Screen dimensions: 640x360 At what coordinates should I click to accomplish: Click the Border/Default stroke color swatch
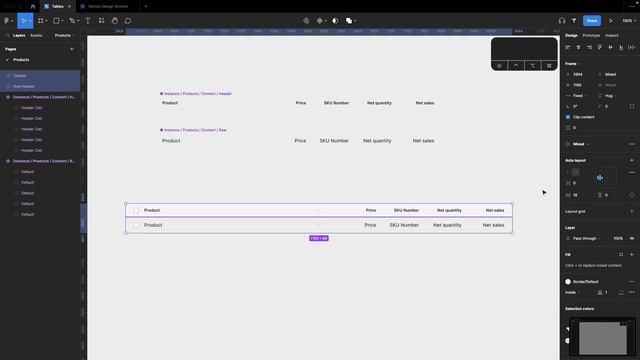click(x=568, y=282)
